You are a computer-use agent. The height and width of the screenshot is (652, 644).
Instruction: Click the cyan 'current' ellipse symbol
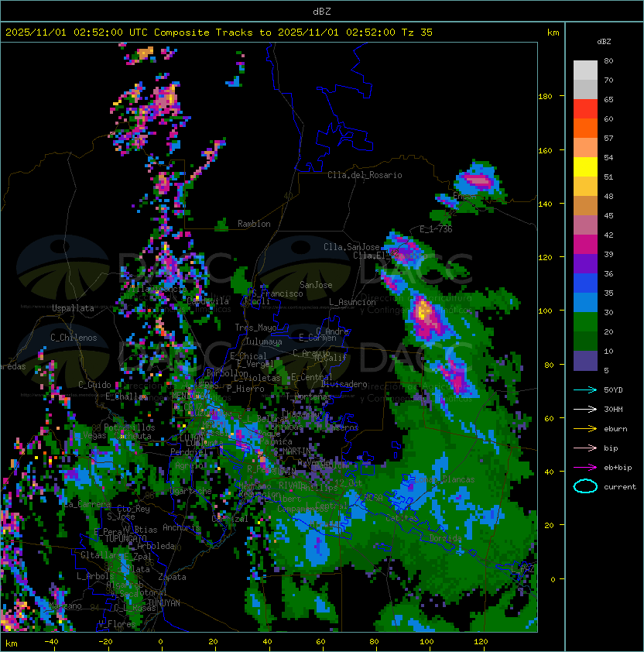click(585, 486)
